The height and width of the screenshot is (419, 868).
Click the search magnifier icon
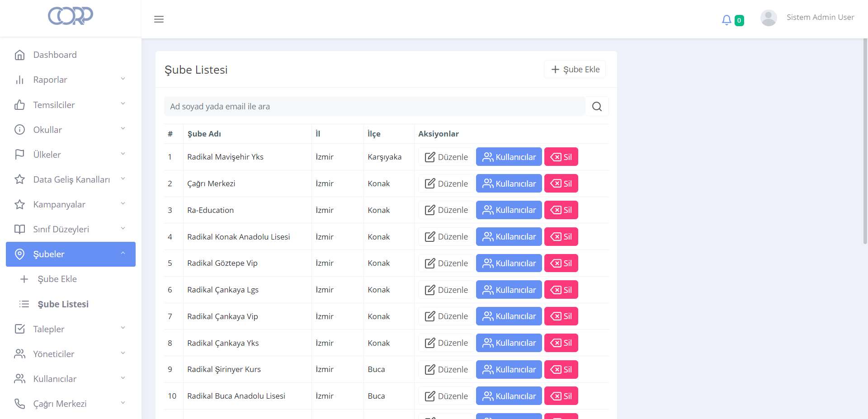597,106
